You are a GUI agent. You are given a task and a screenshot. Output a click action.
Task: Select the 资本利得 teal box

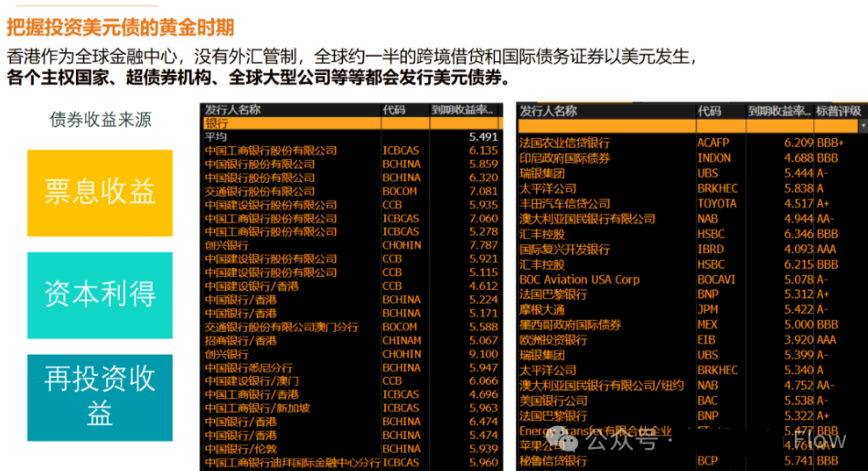[100, 294]
